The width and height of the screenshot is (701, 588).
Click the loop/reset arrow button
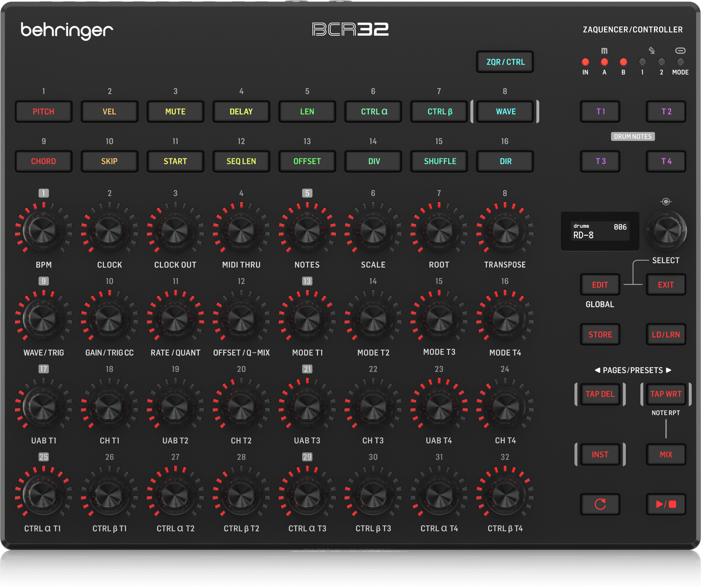pos(600,504)
